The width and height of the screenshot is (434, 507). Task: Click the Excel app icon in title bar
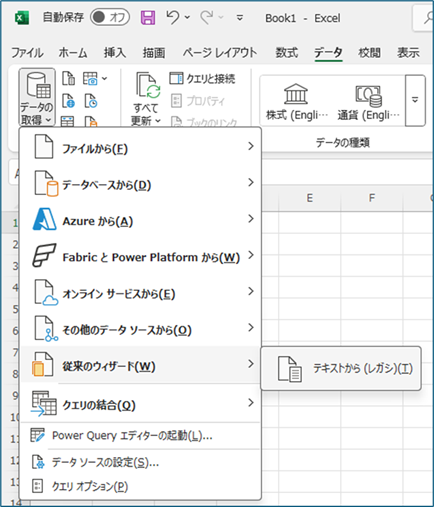click(x=22, y=18)
